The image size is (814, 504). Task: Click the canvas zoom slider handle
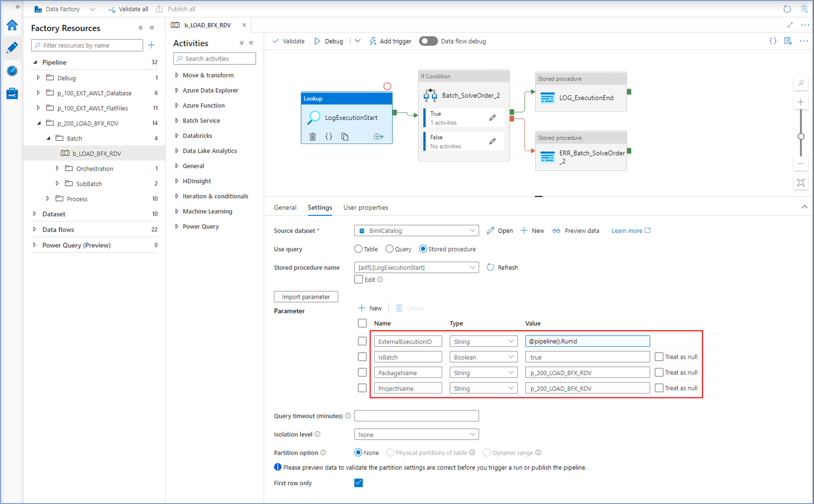coord(801,136)
